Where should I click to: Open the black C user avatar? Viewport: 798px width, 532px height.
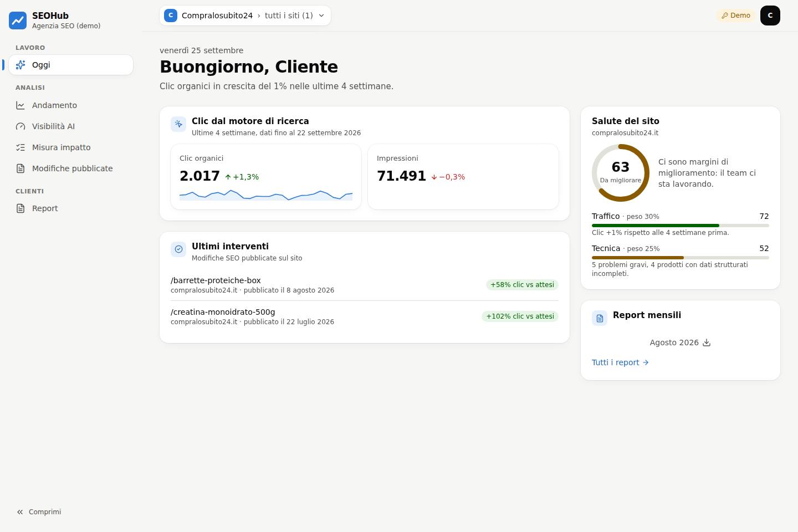pos(770,16)
